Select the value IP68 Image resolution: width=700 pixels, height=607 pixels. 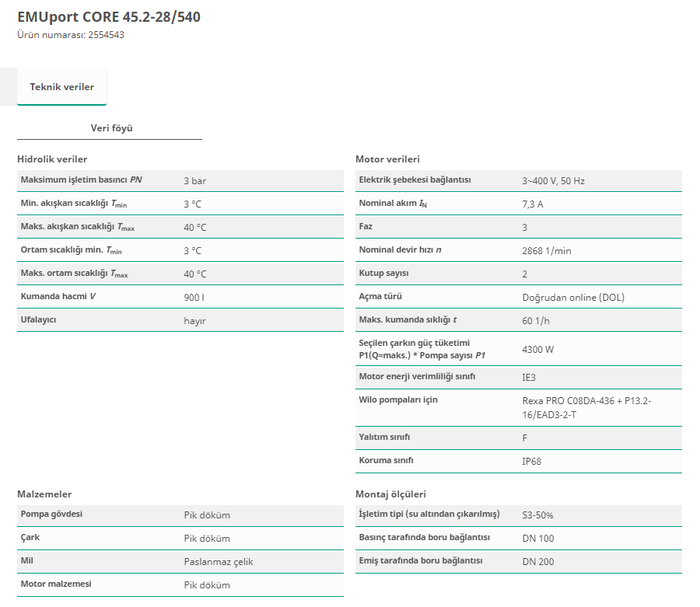coord(531,462)
